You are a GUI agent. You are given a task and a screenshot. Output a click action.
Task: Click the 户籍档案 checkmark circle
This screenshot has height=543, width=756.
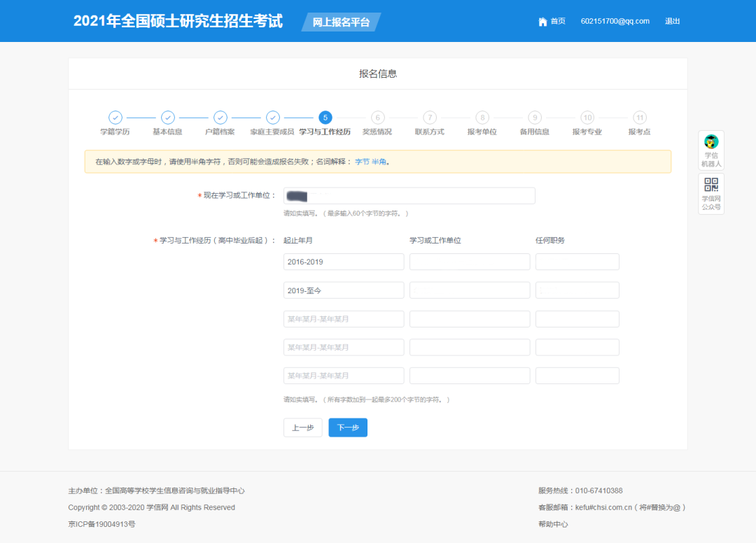pos(220,118)
